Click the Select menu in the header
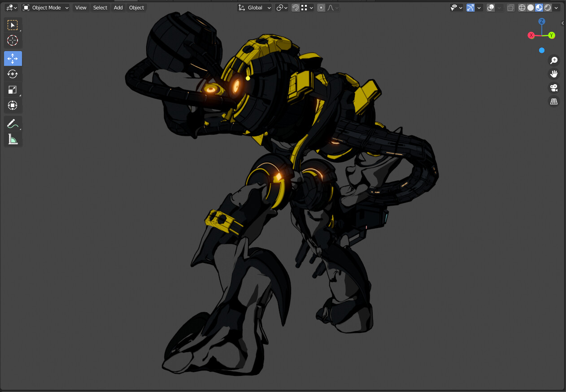The image size is (566, 392). 100,8
